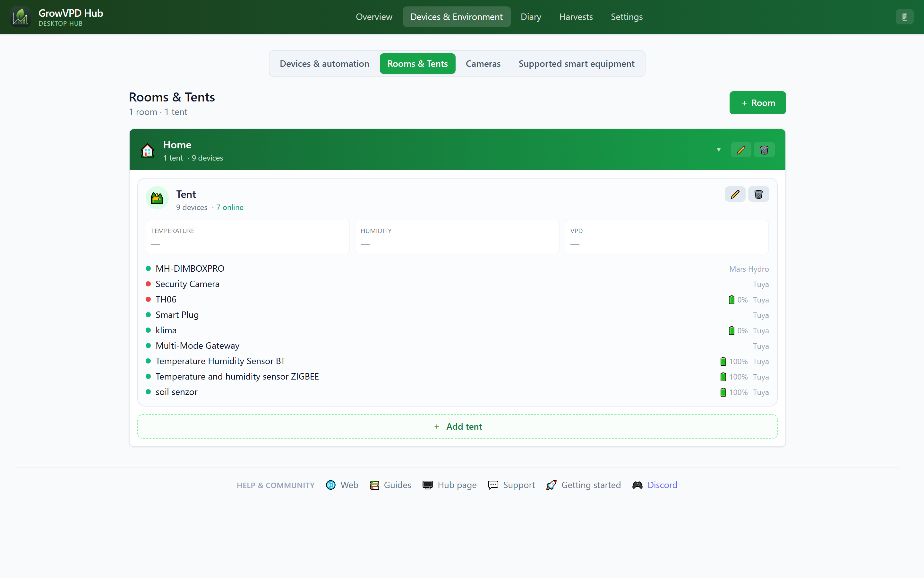Select Devices & Environment in top nav

point(456,17)
